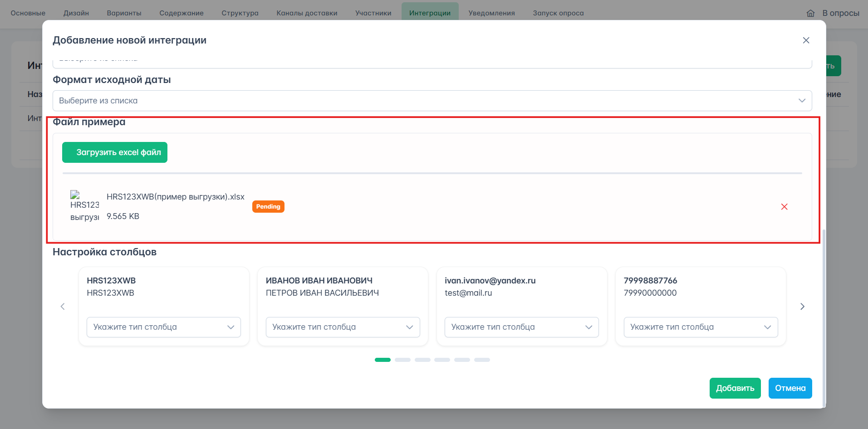The image size is (868, 429).
Task: Remove the uploaded HRS123XWB xlsx file
Action: (784, 207)
